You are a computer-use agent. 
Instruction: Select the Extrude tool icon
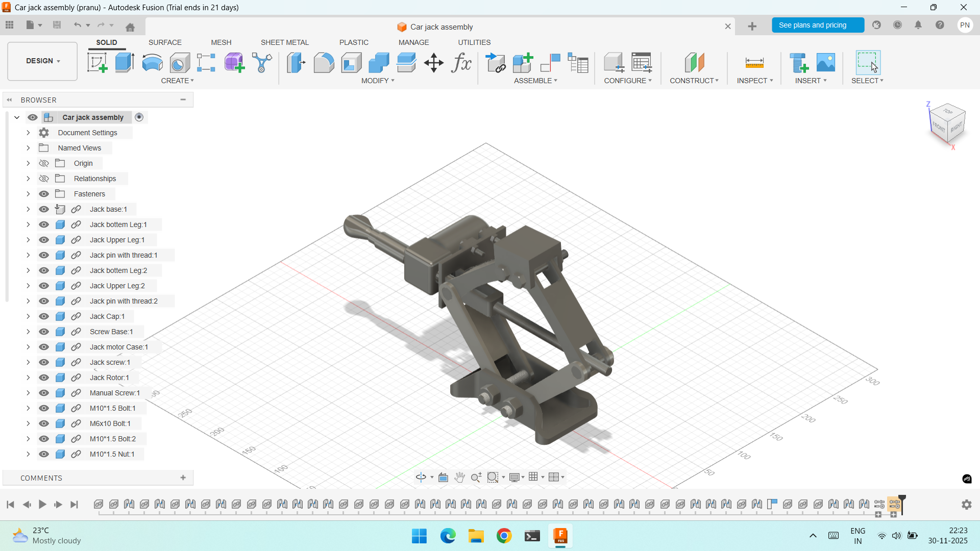(125, 63)
